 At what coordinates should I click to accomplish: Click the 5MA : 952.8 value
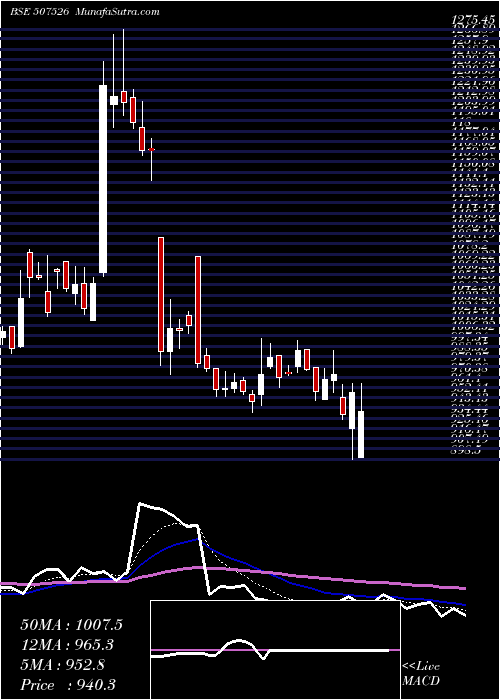tap(63, 665)
